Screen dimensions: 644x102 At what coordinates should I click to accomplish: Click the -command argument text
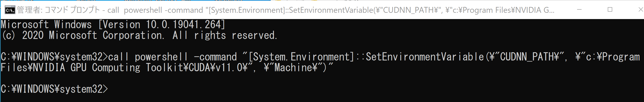(x=215, y=57)
